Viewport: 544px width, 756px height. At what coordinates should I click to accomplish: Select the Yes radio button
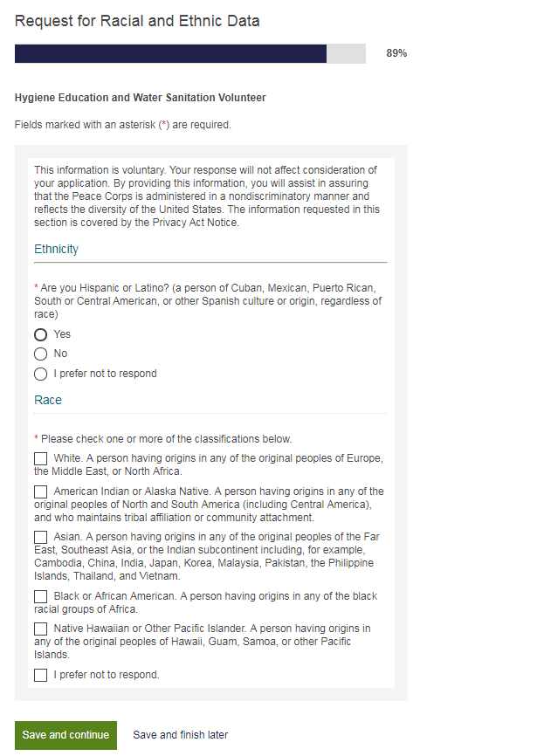pos(40,334)
